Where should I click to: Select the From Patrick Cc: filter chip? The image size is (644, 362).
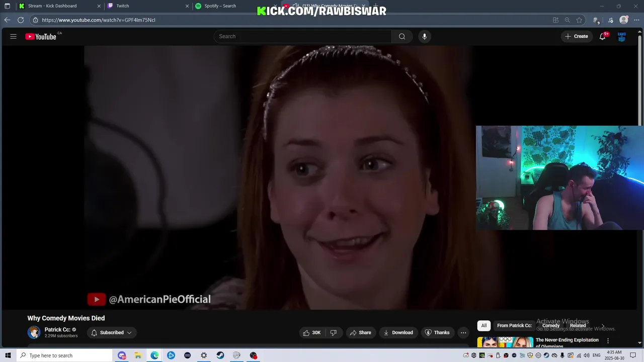[514, 326]
